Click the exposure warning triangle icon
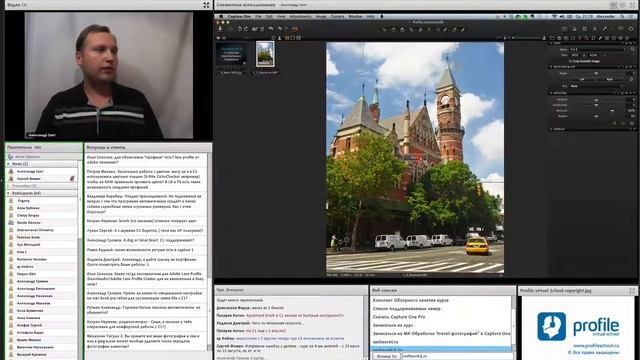The height and width of the screenshot is (360, 640). click(x=574, y=29)
